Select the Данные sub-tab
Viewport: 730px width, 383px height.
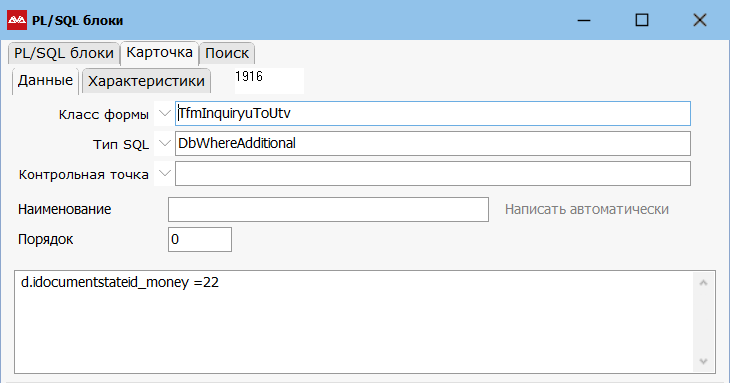pyautogui.click(x=45, y=81)
